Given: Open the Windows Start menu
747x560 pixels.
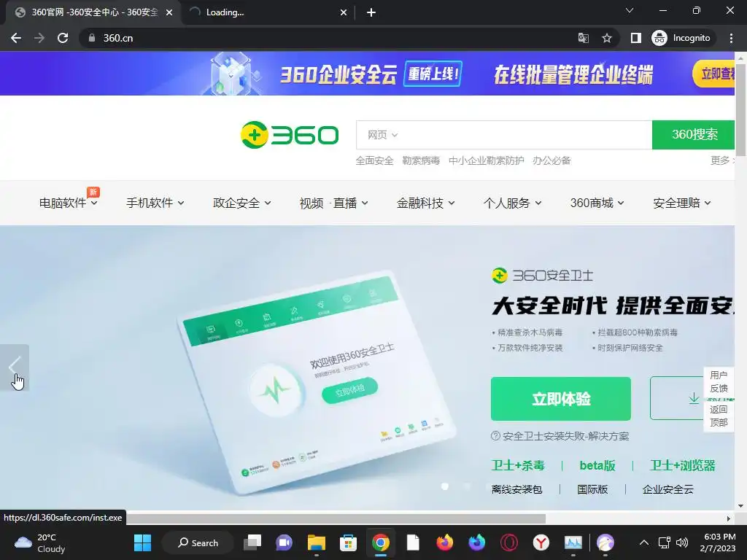Looking at the screenshot, I should [142, 542].
